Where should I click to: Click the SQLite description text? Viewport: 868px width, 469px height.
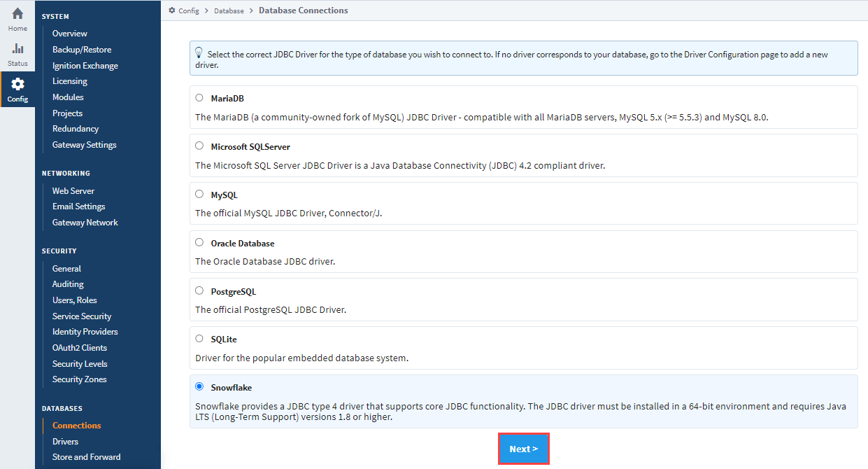pos(301,358)
